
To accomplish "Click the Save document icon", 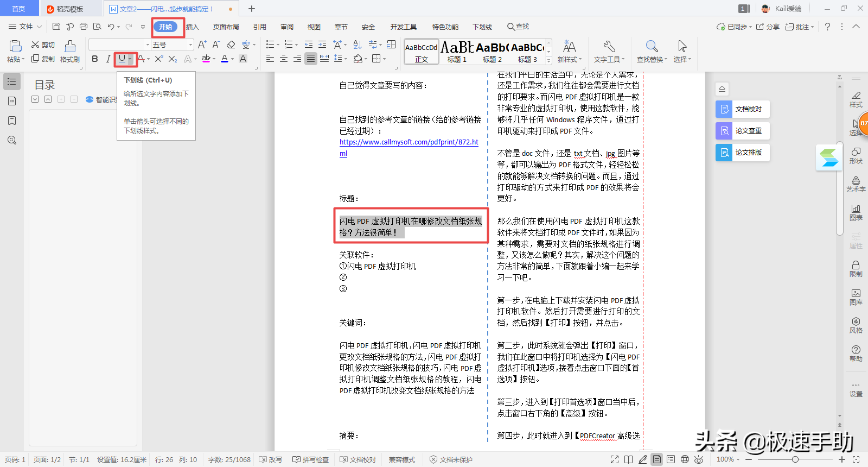I will tap(56, 27).
